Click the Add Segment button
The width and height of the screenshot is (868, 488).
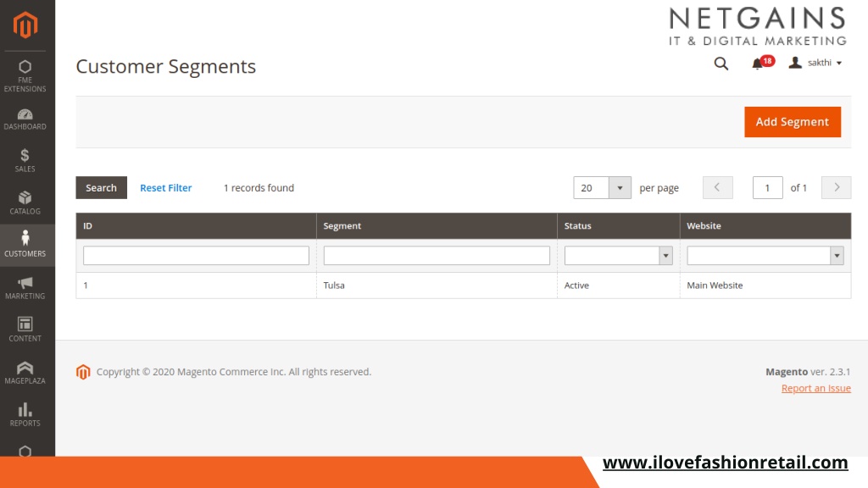[793, 122]
